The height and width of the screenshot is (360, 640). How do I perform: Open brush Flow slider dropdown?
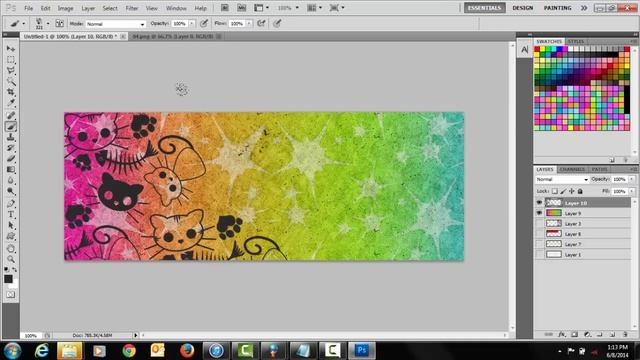click(249, 24)
